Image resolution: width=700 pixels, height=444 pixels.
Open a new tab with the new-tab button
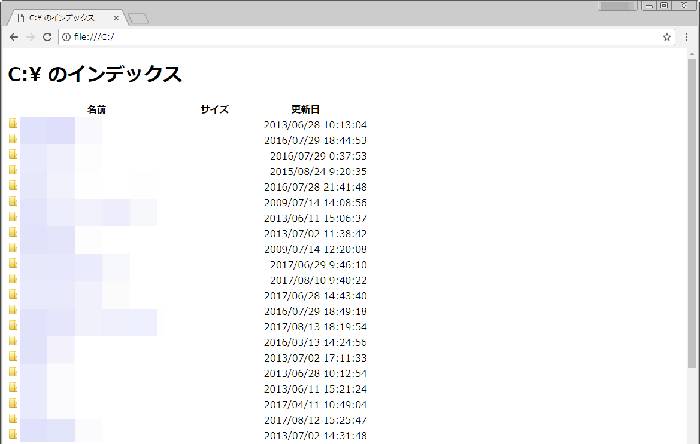138,18
